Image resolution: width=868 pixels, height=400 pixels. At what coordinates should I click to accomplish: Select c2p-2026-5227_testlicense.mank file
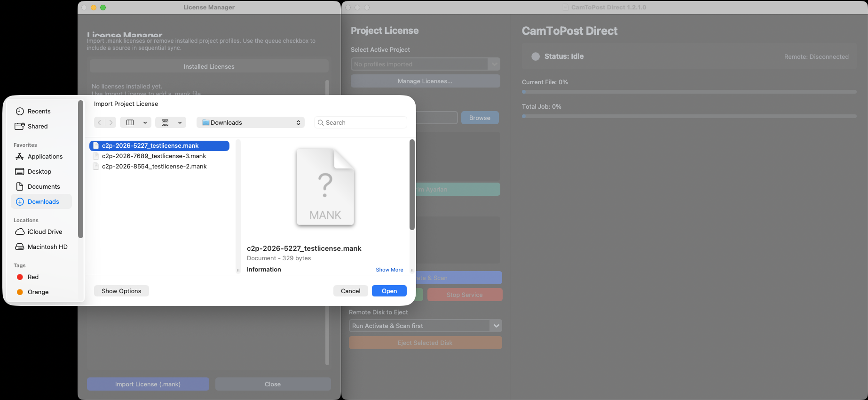(x=159, y=145)
